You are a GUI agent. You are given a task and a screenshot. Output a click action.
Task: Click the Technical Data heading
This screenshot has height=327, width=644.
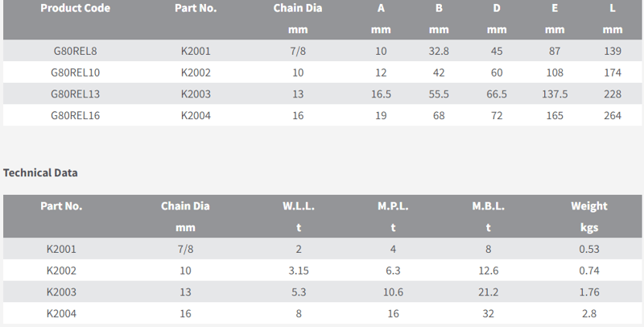[x=40, y=172]
